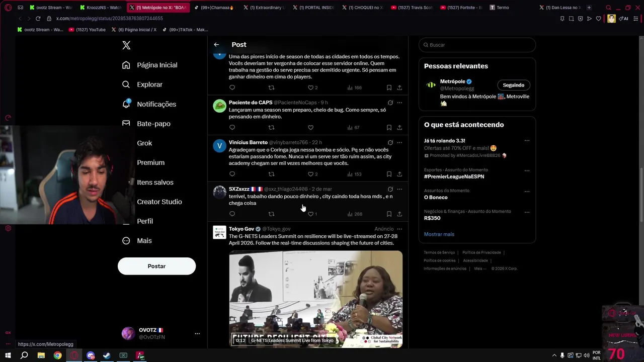Open options for #PremierLeagueNaESPN trend
This screenshot has width=644, height=362.
[x=527, y=170]
